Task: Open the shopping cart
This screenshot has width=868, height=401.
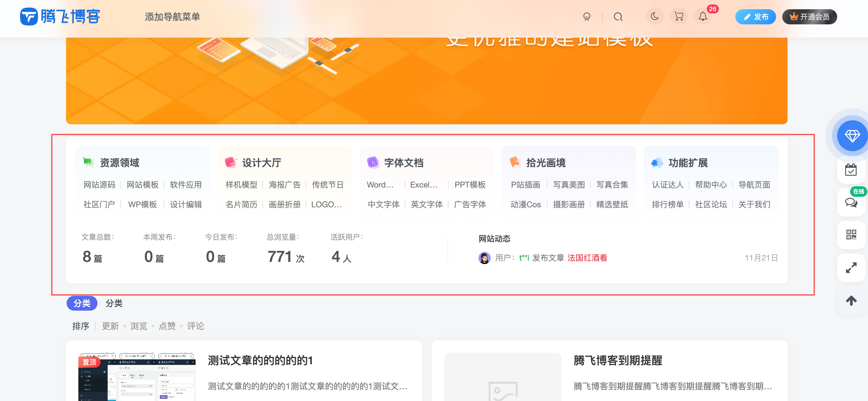Action: click(x=679, y=17)
